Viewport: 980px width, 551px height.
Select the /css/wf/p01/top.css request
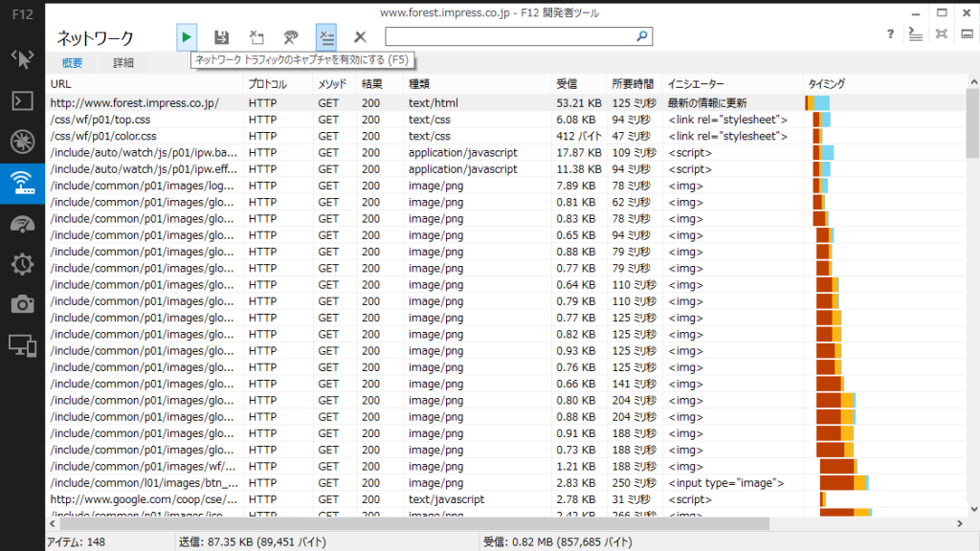coord(505,120)
